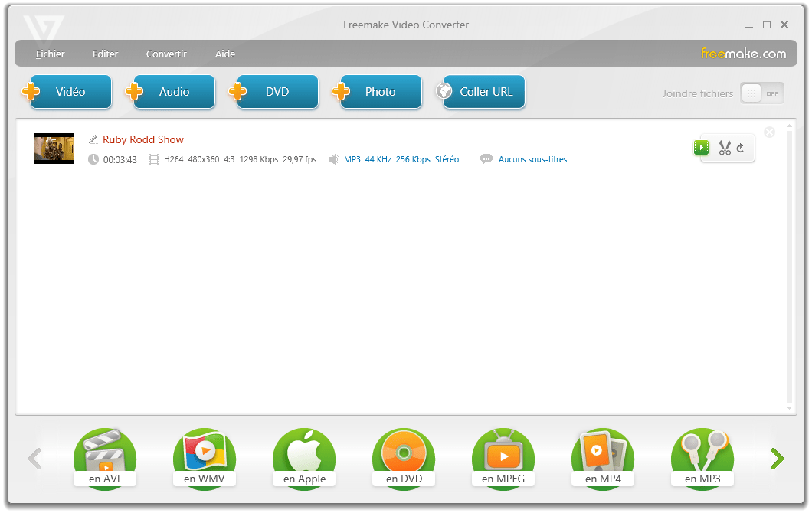812x513 pixels.
Task: Minimize the Freemake Video Converter window
Action: point(749,25)
